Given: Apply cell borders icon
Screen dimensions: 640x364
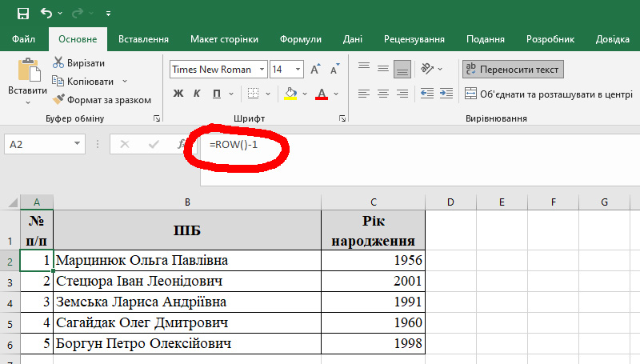Looking at the screenshot, I should click(x=253, y=94).
